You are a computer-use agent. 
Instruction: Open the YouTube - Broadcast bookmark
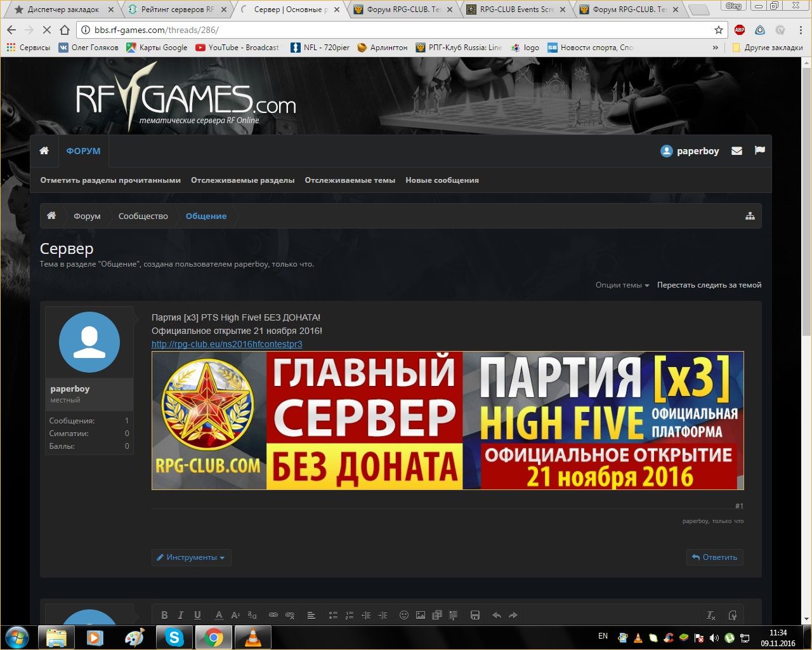point(237,48)
